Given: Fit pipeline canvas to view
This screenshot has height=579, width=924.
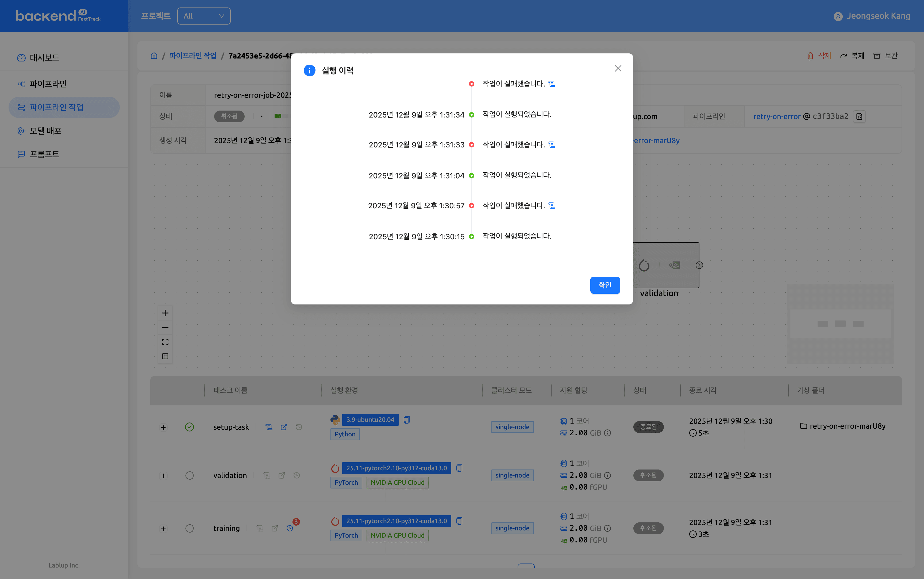Looking at the screenshot, I should click(165, 342).
